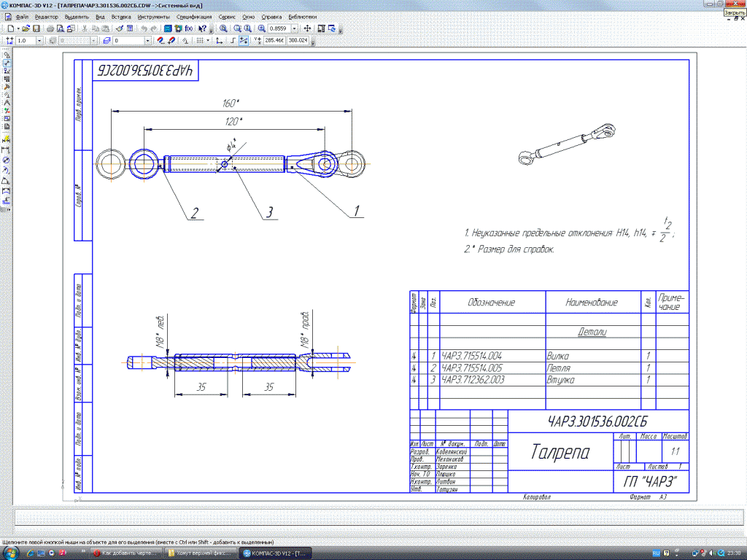Switch to the Хомут верхней фикс... taskbar window
The height and width of the screenshot is (560, 747).
[200, 553]
